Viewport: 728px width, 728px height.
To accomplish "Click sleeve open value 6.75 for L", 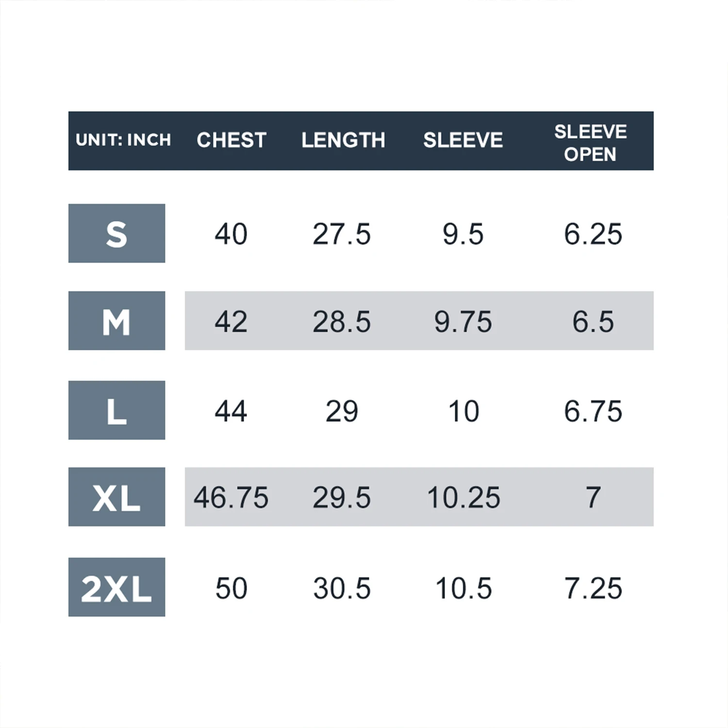I will (593, 411).
